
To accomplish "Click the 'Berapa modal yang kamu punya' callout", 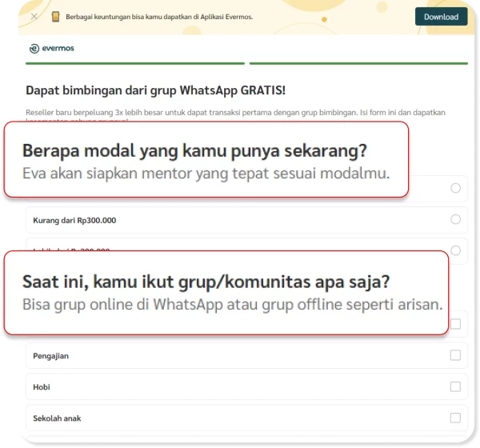I will click(206, 160).
